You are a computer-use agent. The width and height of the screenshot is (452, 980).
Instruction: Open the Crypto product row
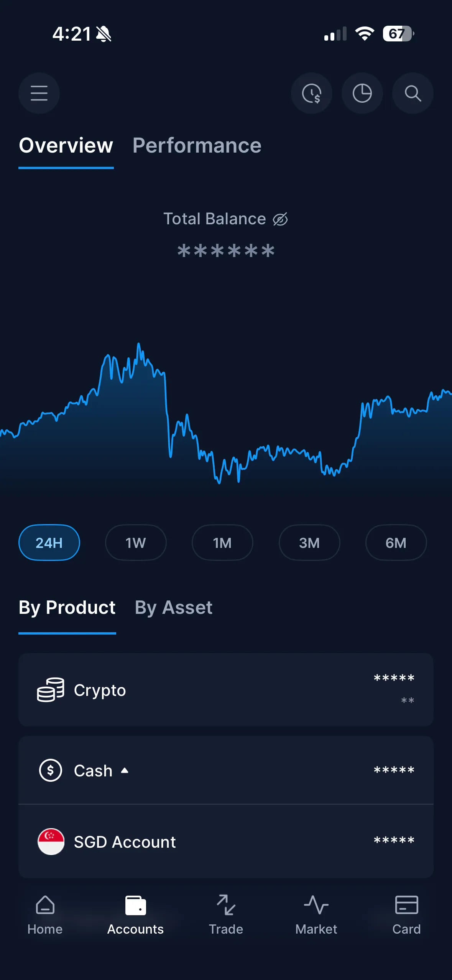click(x=226, y=690)
